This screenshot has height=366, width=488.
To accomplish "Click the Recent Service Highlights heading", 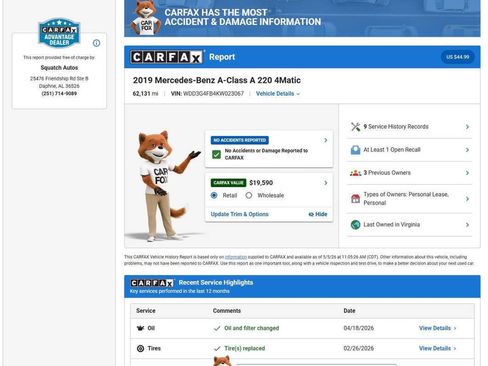I will (216, 283).
